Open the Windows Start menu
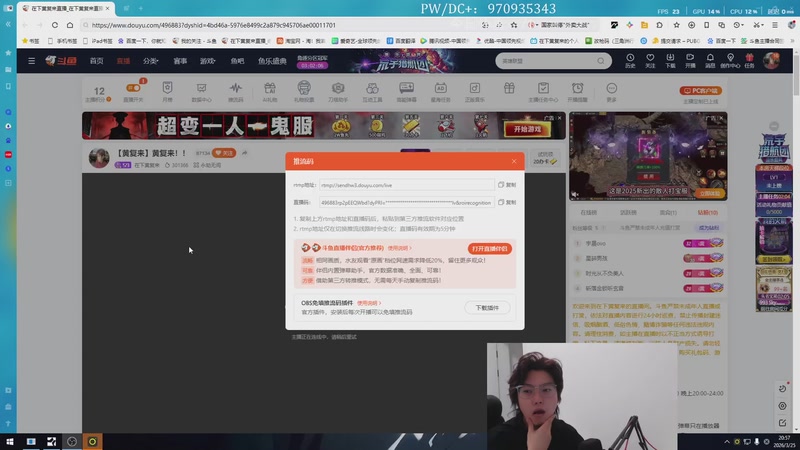This screenshot has height=450, width=800. (10, 442)
